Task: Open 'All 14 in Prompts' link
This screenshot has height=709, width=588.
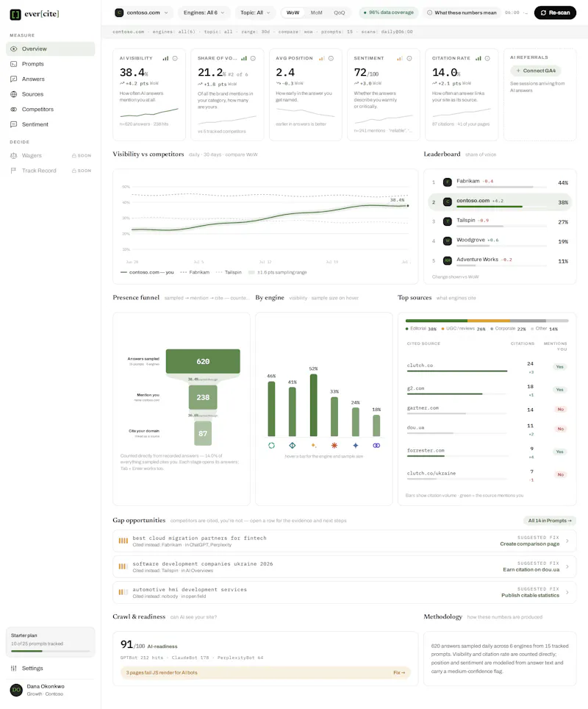Action: (550, 521)
